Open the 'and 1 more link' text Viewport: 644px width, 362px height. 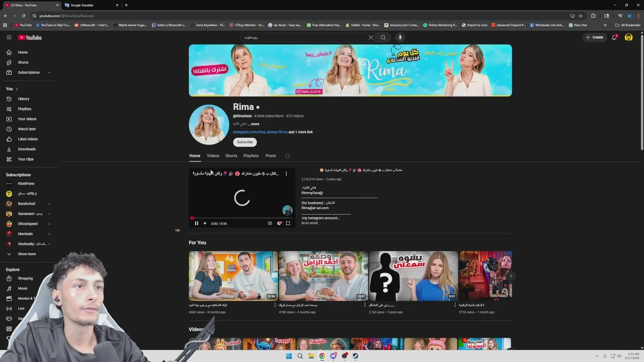pyautogui.click(x=301, y=132)
